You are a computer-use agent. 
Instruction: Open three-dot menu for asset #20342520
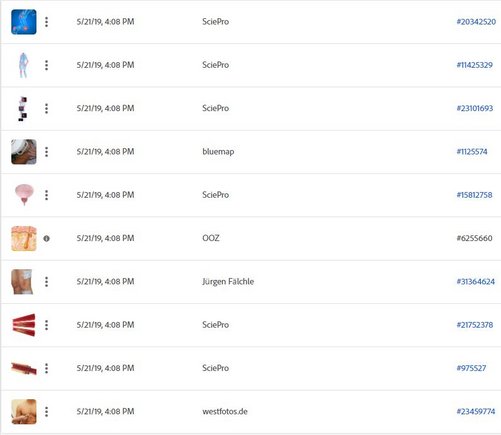click(x=46, y=22)
